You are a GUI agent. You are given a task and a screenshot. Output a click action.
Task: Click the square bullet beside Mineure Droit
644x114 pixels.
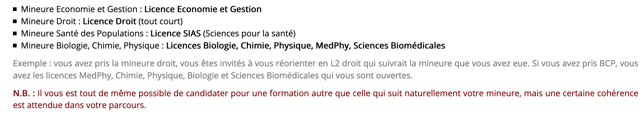[x=15, y=21]
